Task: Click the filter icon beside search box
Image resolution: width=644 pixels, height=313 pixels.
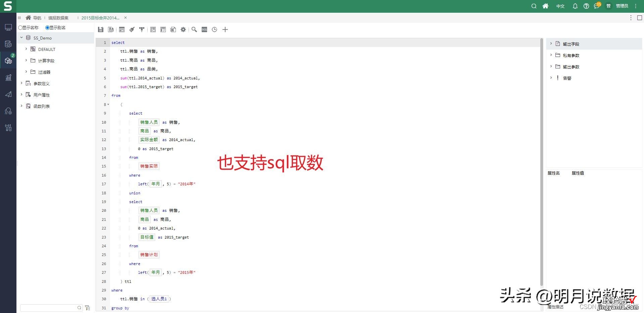Action: tap(88, 308)
